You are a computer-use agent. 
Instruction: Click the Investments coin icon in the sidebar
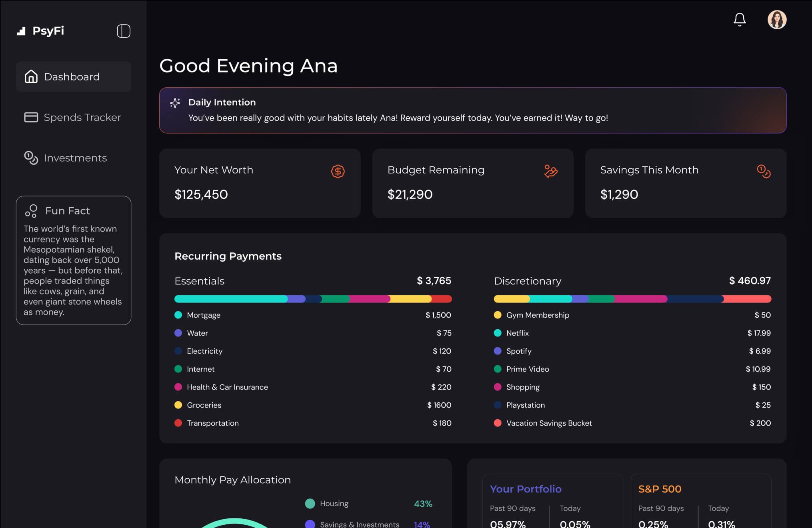[x=31, y=158]
